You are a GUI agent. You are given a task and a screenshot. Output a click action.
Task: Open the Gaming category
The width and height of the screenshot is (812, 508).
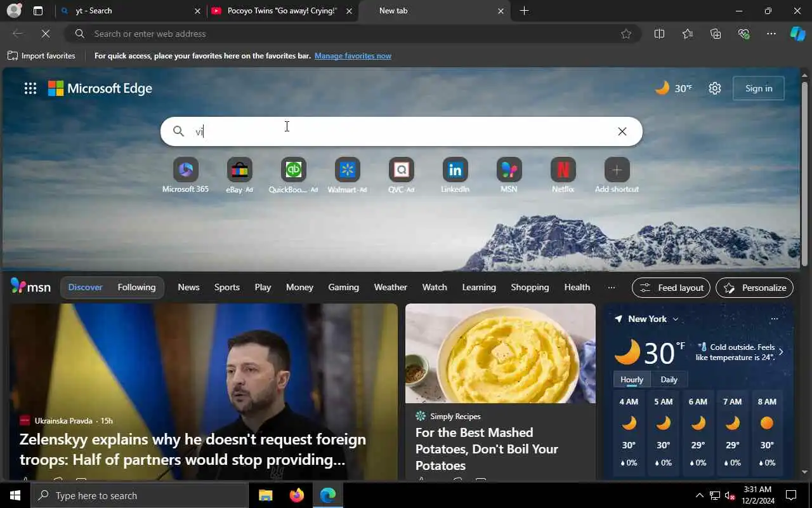point(343,287)
